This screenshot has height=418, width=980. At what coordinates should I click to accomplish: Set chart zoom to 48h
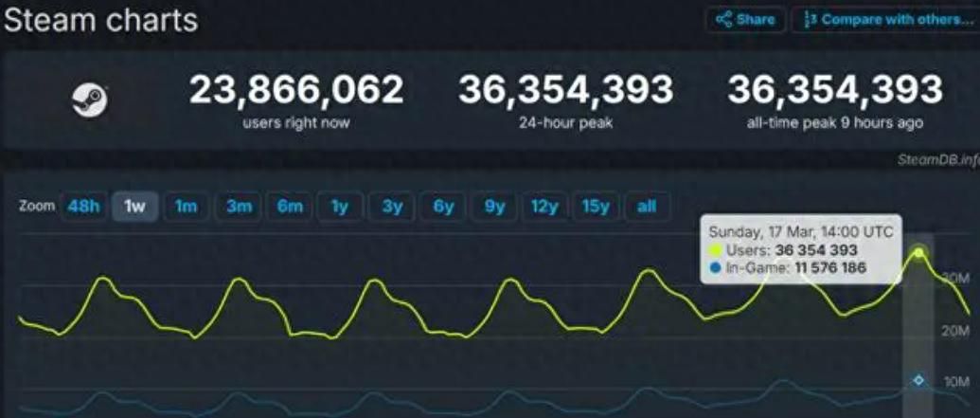point(83,206)
